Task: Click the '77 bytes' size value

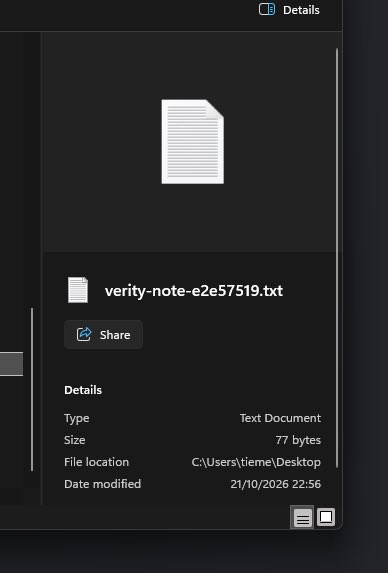Action: point(298,440)
